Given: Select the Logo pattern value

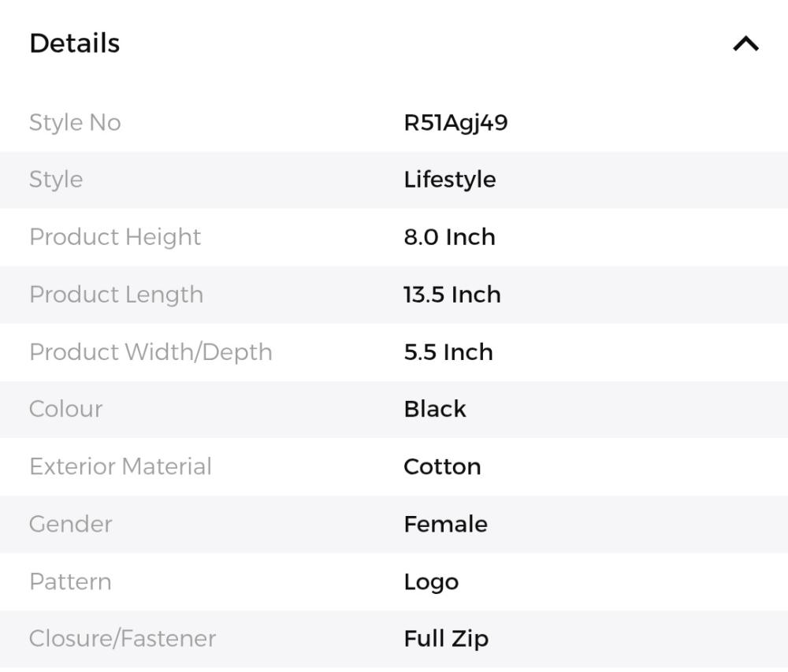Looking at the screenshot, I should [431, 582].
